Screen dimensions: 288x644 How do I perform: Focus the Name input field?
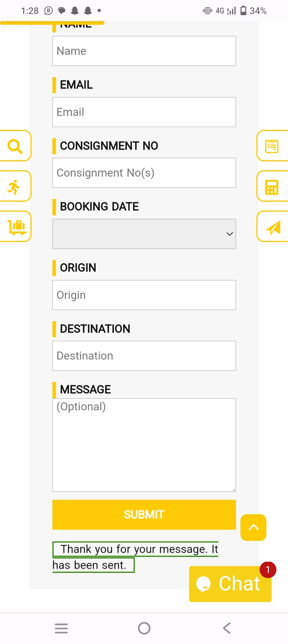[x=144, y=51]
